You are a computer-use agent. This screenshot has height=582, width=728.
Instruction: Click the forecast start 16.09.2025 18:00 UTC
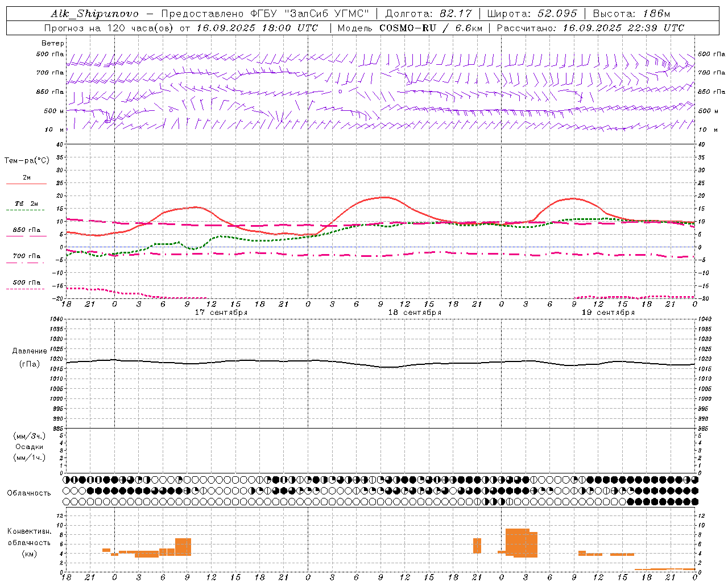pyautogui.click(x=257, y=28)
